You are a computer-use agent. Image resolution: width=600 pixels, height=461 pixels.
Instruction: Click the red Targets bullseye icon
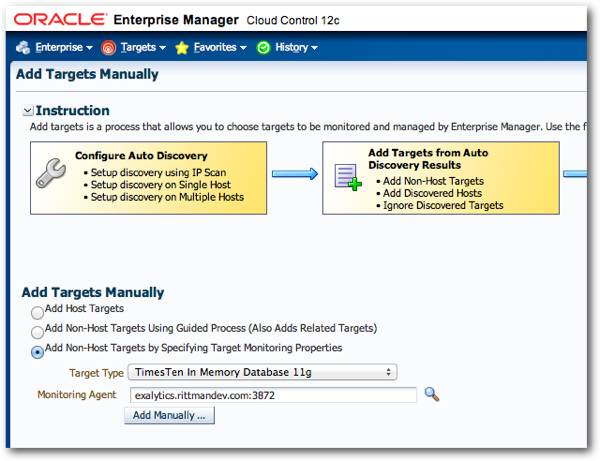click(108, 48)
